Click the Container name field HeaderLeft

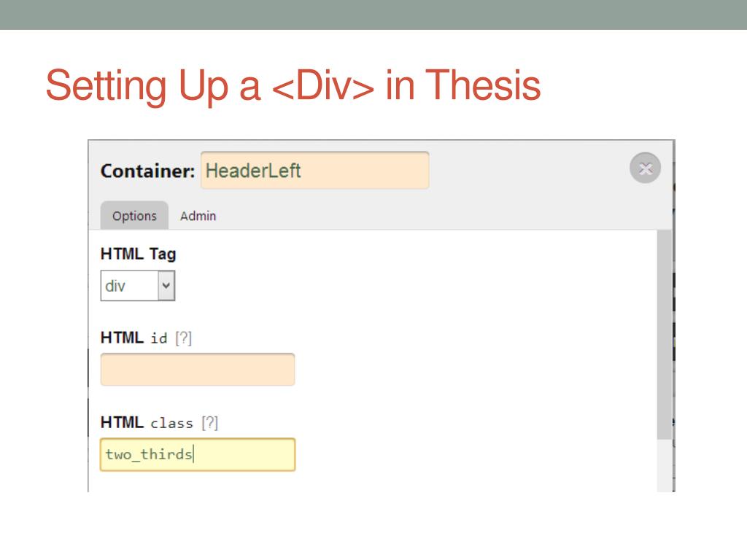coord(315,171)
